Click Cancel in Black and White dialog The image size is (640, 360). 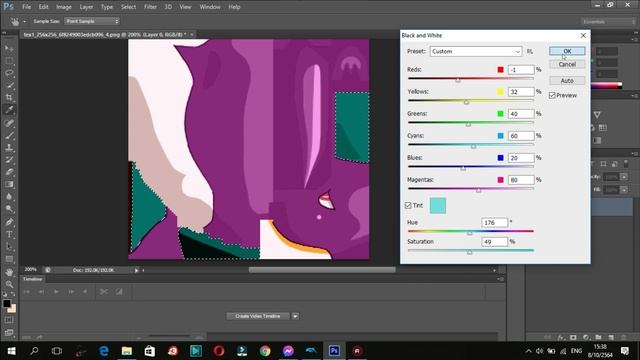pyautogui.click(x=567, y=64)
